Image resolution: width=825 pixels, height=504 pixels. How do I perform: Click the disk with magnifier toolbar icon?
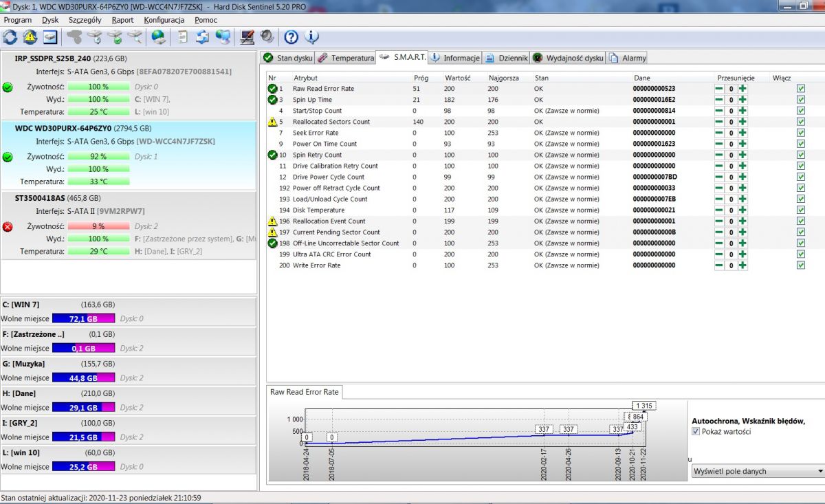(x=135, y=37)
